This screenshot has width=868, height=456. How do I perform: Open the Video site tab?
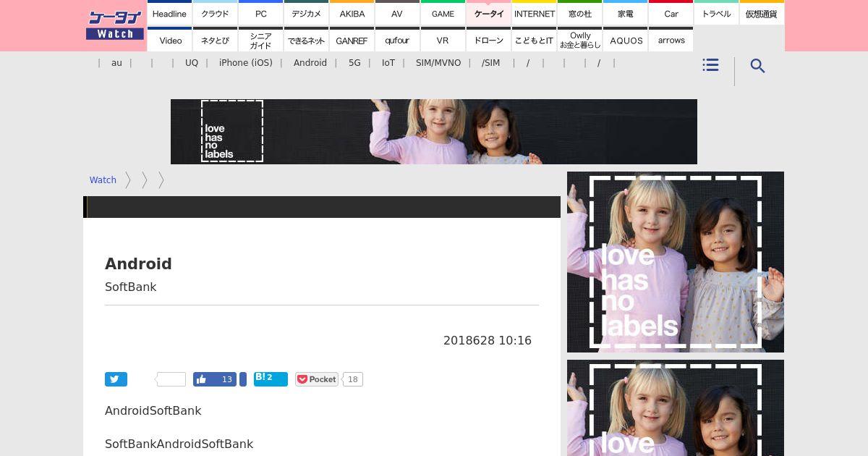(x=169, y=40)
